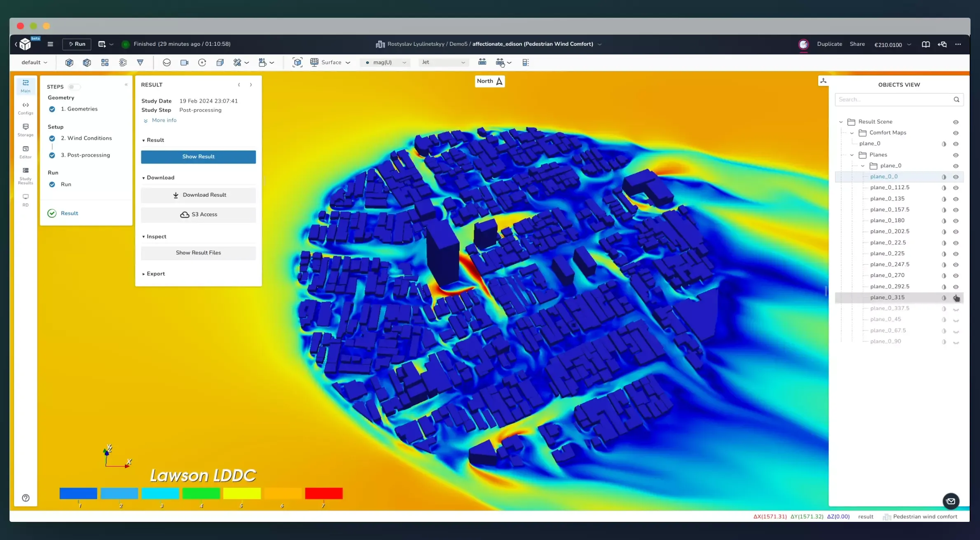
Task: Click Share in the top menu bar
Action: pos(857,44)
